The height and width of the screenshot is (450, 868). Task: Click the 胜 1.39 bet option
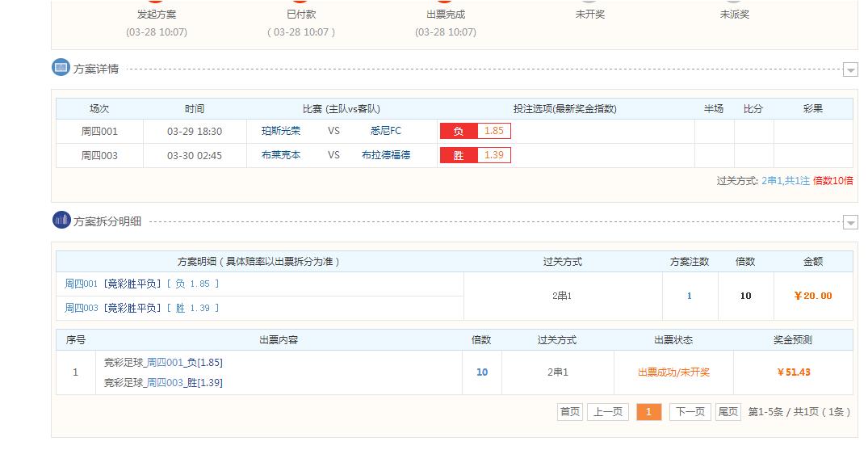coord(475,155)
